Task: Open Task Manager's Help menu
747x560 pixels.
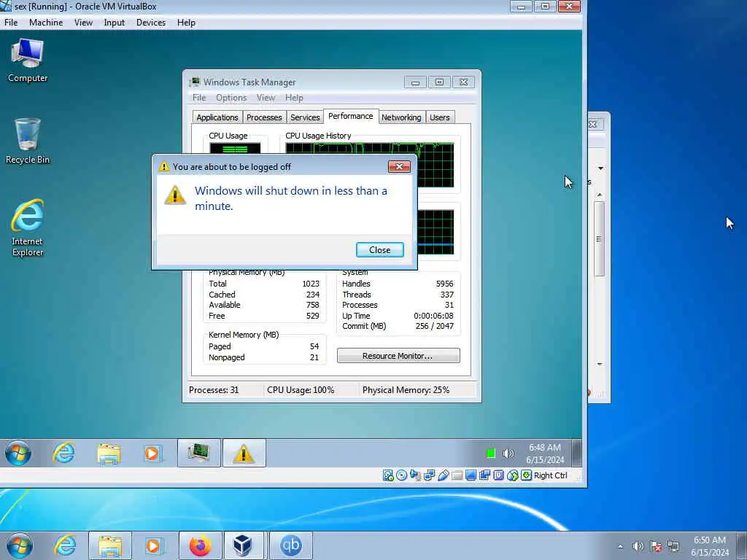Action: [x=294, y=98]
